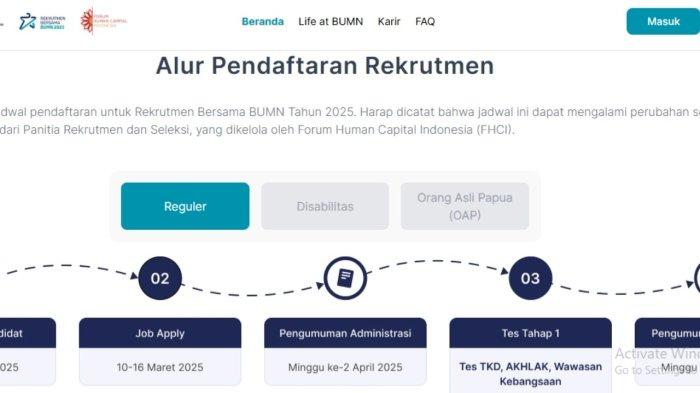Click the Alur Pendaftaran Rekrutmen heading
Image resolution: width=700 pixels, height=393 pixels.
tap(325, 66)
